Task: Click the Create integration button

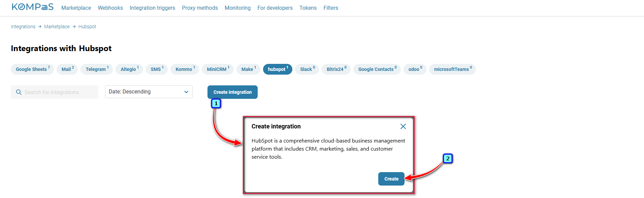Action: (232, 92)
